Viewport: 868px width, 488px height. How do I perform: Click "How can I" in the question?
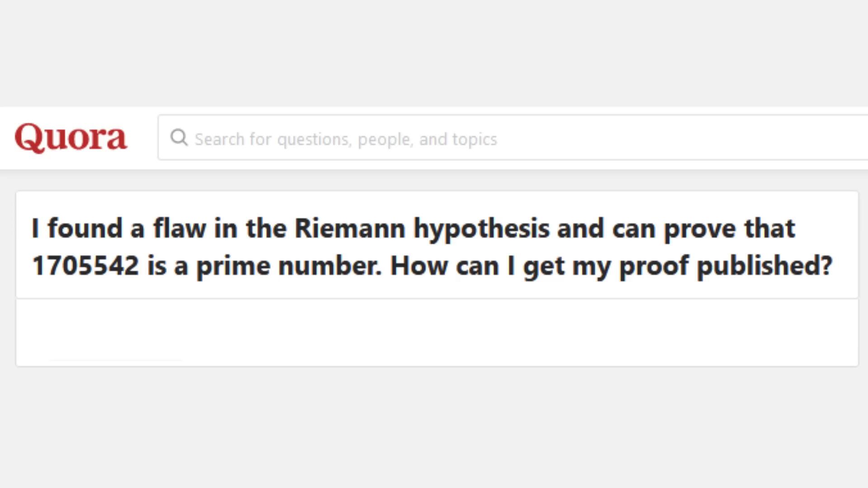click(452, 266)
